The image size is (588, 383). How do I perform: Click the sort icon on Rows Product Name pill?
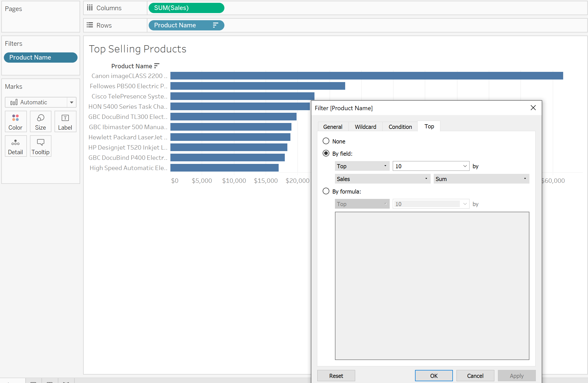click(x=215, y=25)
